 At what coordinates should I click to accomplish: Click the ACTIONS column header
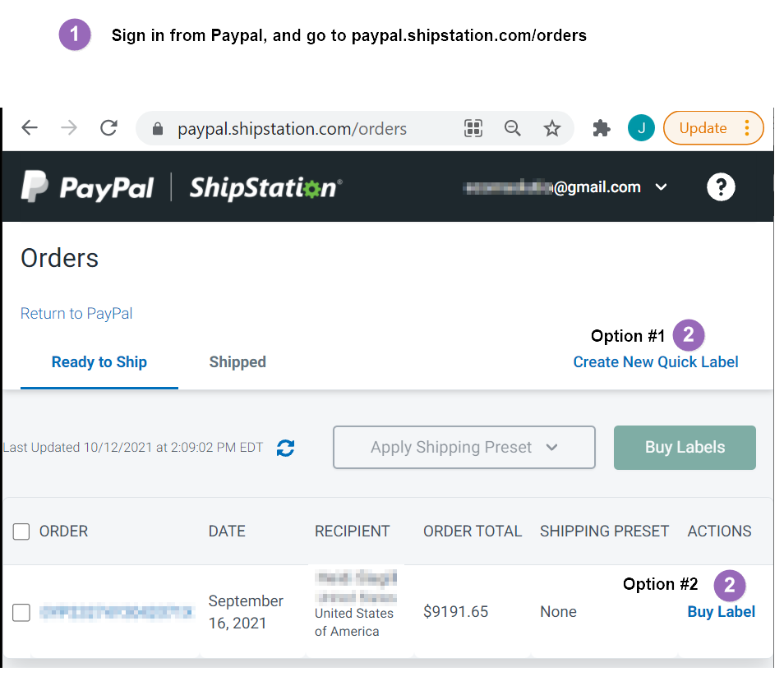point(720,531)
